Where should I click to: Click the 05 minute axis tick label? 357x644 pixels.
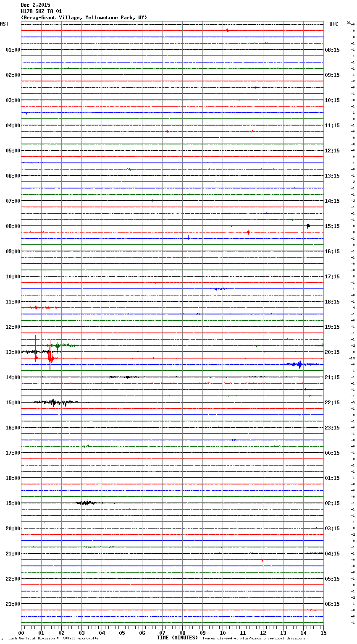pyautogui.click(x=122, y=633)
